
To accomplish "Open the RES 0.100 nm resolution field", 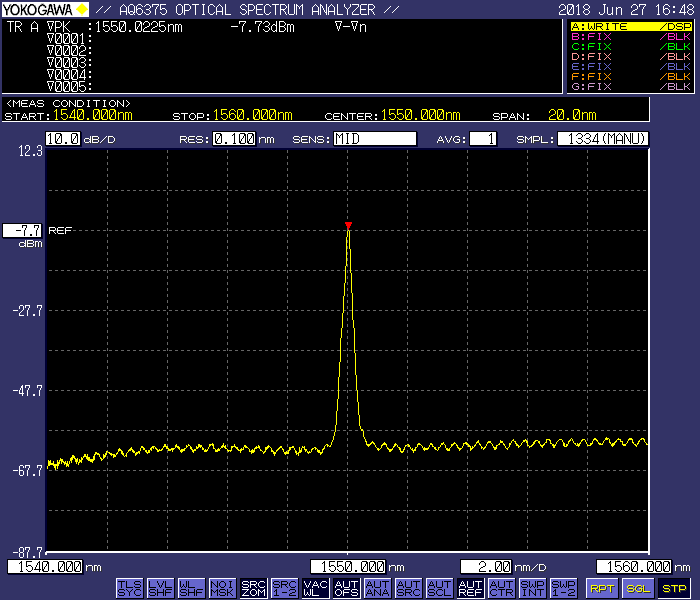I will [x=233, y=139].
